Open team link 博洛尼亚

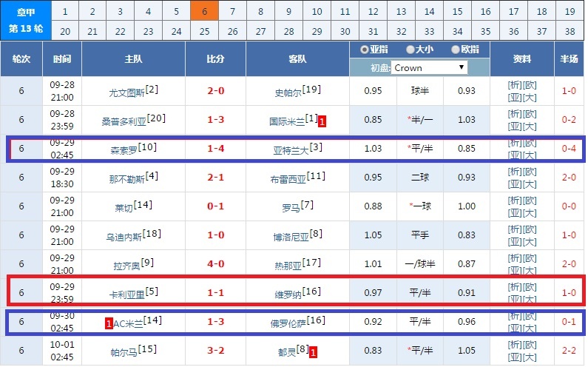(291, 238)
